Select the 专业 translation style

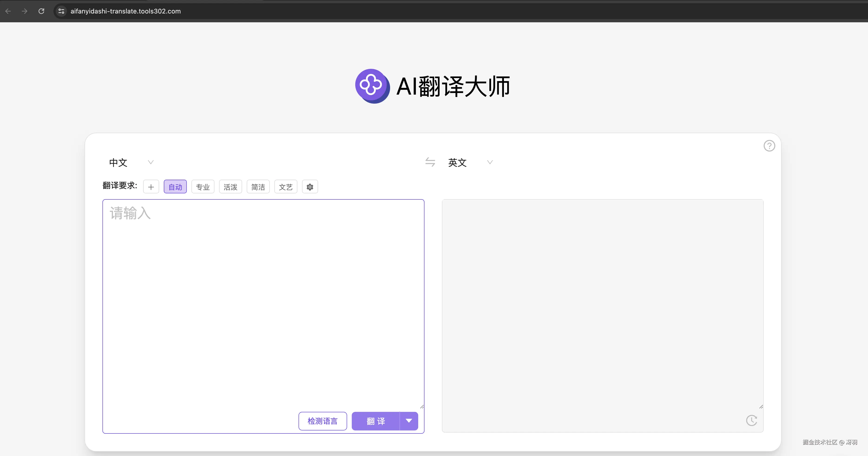click(203, 187)
